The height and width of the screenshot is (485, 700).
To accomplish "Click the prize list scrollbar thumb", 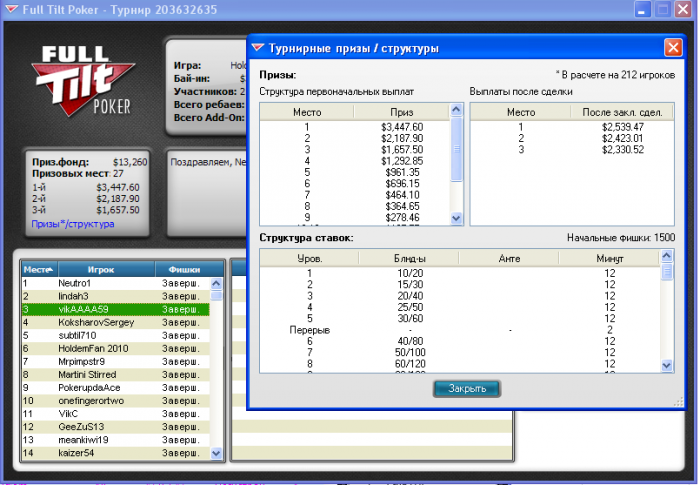I will (456, 149).
